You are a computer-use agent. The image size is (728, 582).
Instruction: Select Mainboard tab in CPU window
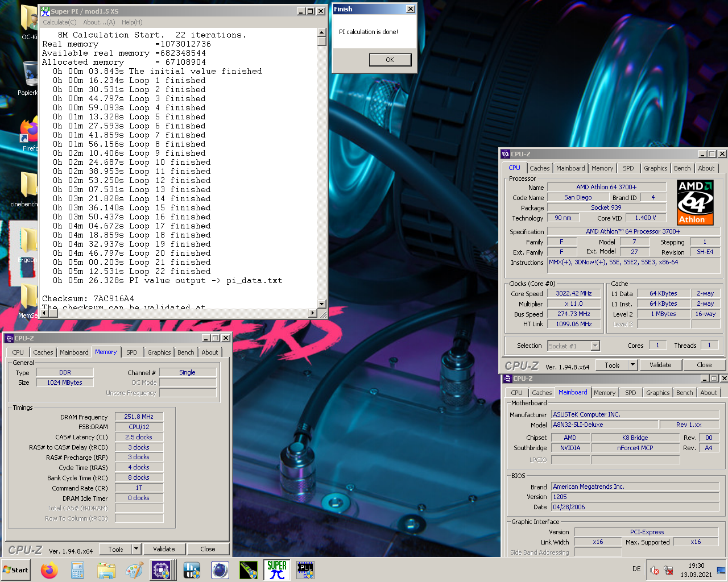570,168
